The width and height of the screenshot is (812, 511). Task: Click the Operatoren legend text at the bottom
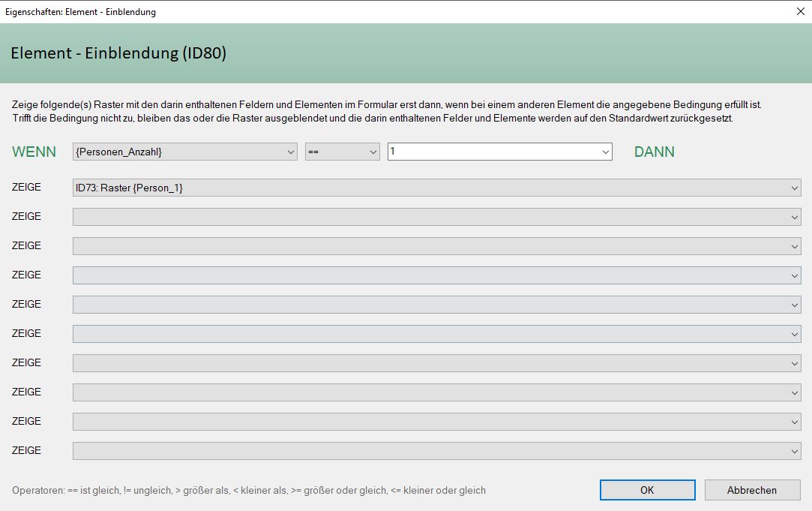(x=249, y=490)
